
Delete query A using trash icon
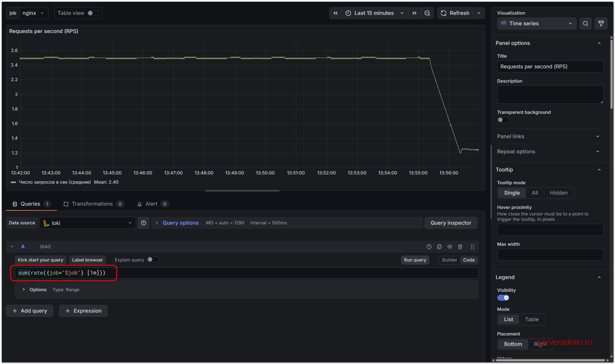point(460,247)
